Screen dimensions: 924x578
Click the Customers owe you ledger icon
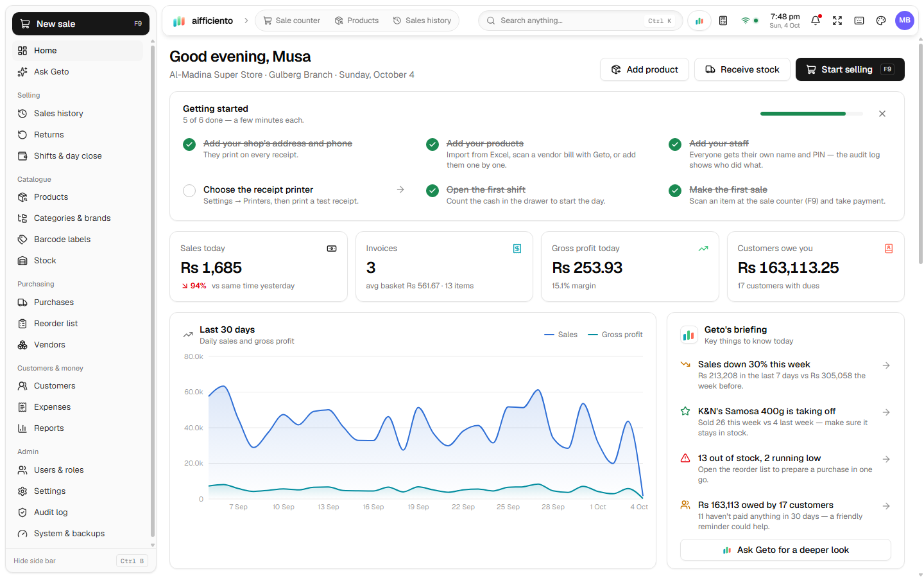(x=889, y=249)
